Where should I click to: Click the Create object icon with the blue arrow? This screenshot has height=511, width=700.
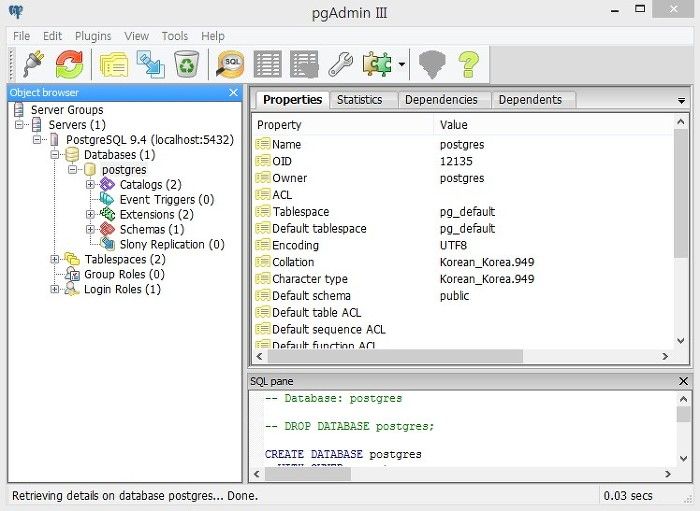(x=150, y=65)
